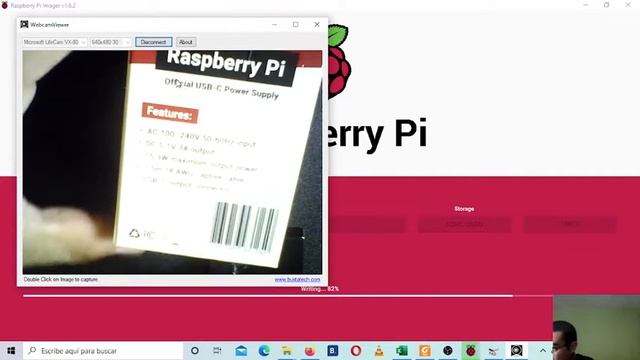Viewport: 640px width, 360px height.
Task: Open the 640x480 resolution dropdown
Action: pyautogui.click(x=110, y=42)
